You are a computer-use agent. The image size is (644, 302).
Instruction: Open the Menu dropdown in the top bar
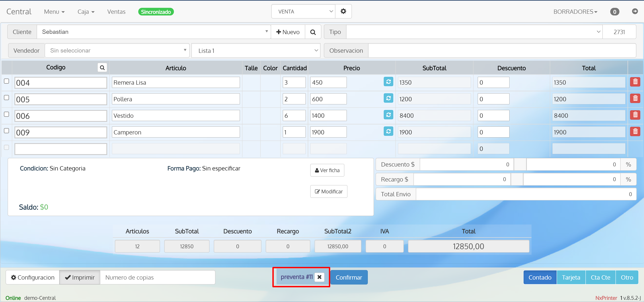[54, 12]
